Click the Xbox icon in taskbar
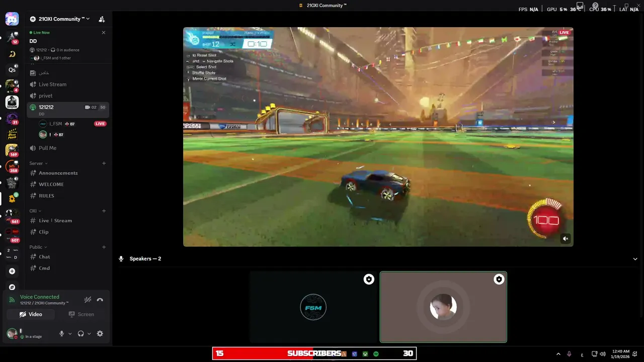 click(365, 354)
